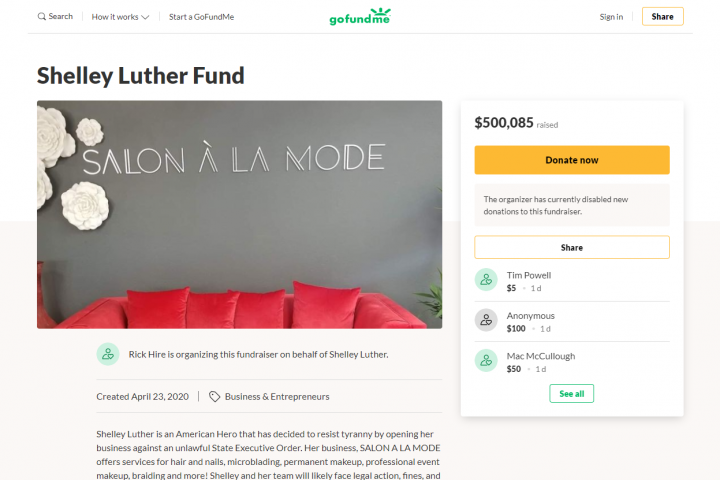
Task: Click the category tag icon
Action: 214,396
